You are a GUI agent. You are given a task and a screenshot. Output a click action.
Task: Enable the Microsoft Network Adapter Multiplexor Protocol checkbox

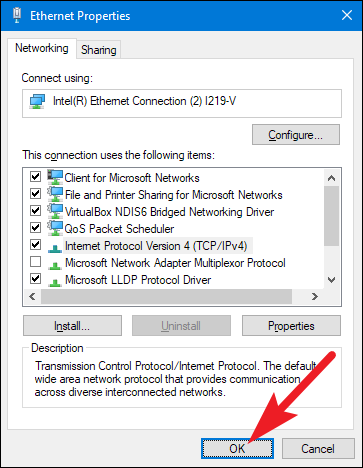(x=35, y=262)
